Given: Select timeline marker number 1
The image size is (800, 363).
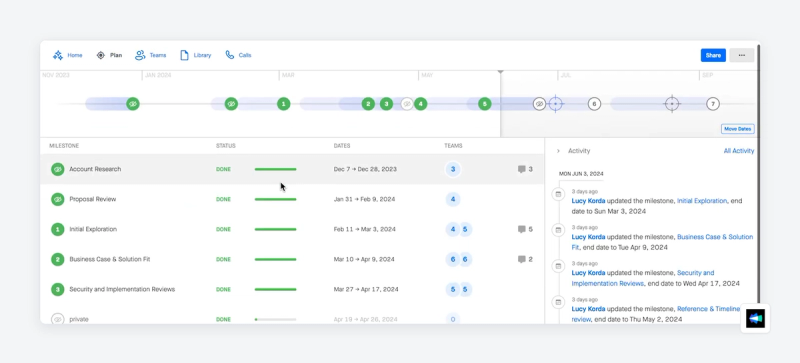Looking at the screenshot, I should pyautogui.click(x=284, y=104).
